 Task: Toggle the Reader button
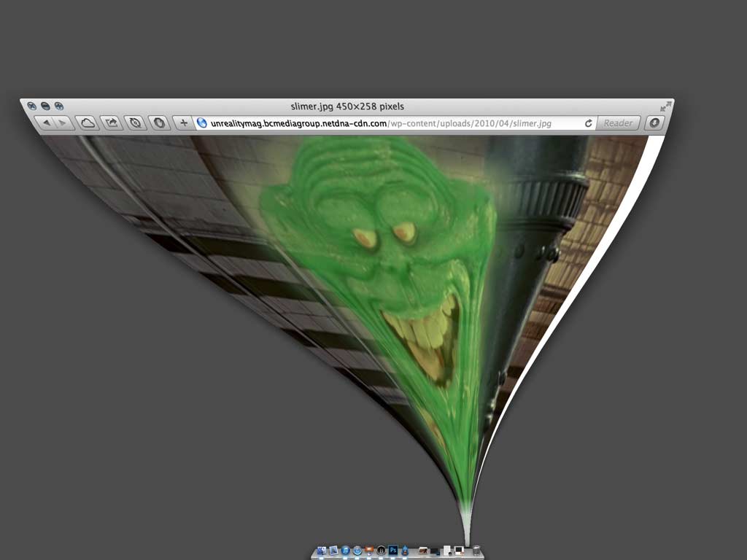click(618, 123)
